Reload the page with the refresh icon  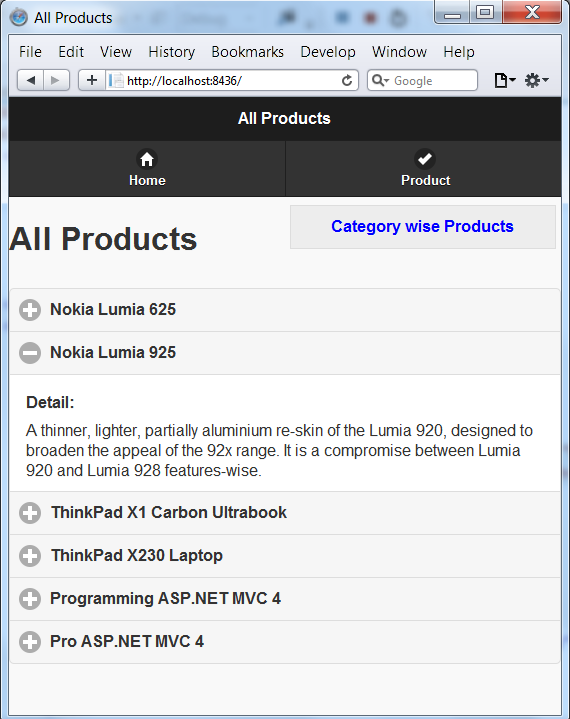point(347,81)
